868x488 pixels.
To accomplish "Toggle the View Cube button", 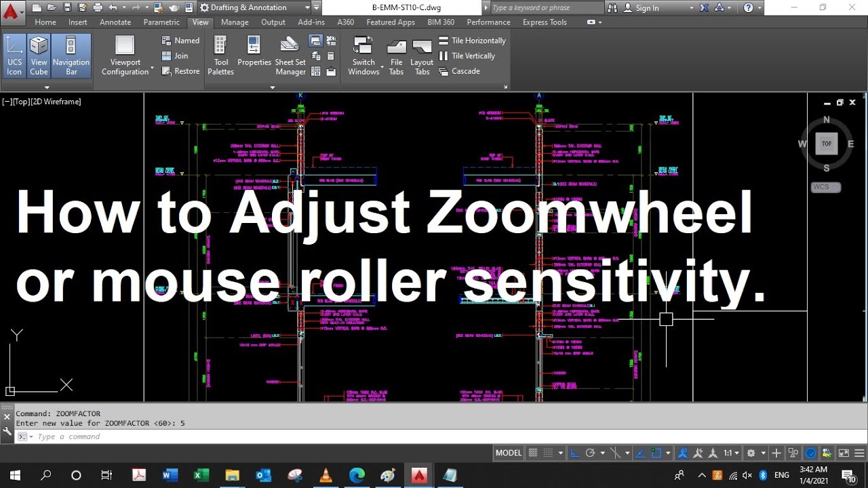I will tap(39, 56).
